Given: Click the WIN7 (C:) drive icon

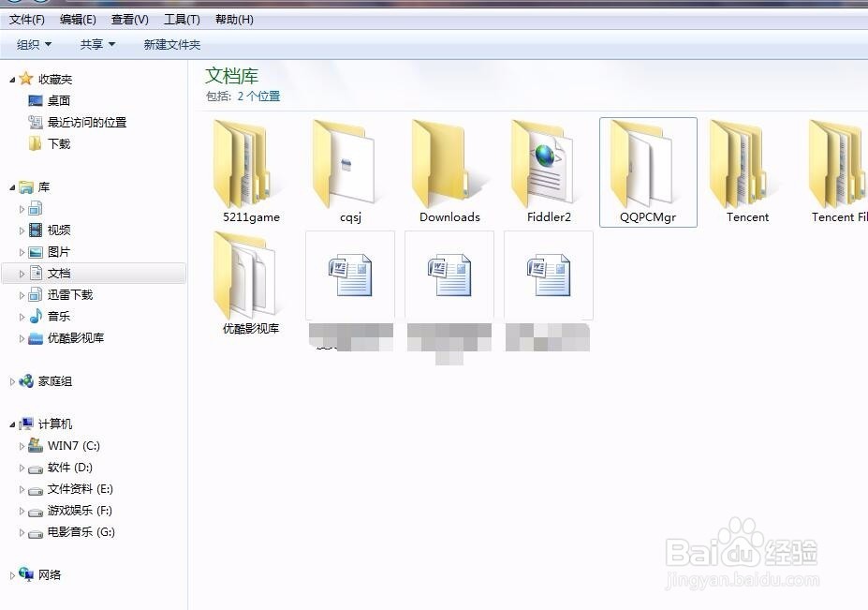Looking at the screenshot, I should (x=36, y=445).
